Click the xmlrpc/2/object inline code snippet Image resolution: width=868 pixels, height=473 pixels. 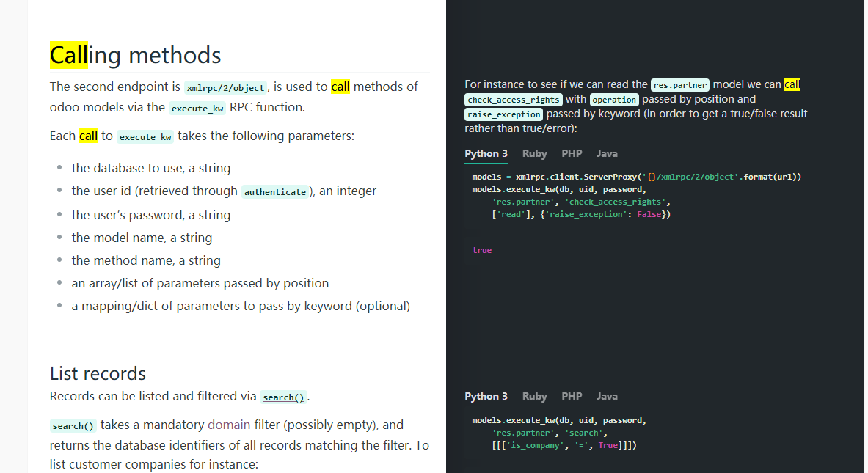tap(225, 87)
